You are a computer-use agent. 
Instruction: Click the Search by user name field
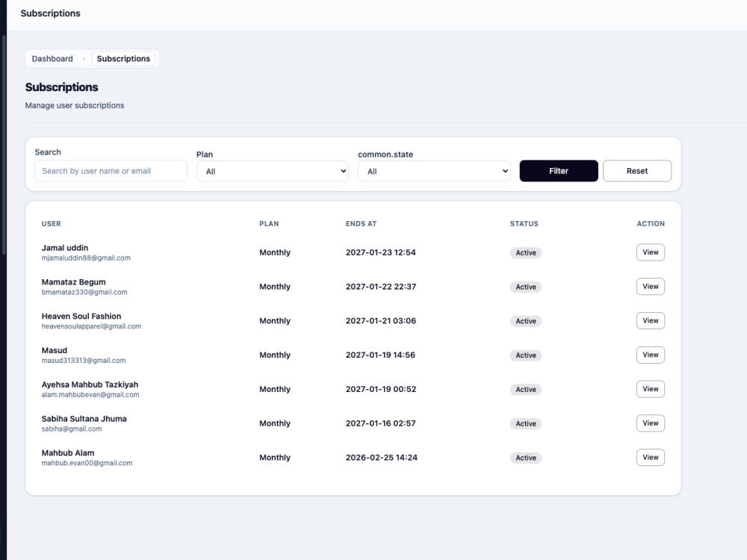point(111,171)
